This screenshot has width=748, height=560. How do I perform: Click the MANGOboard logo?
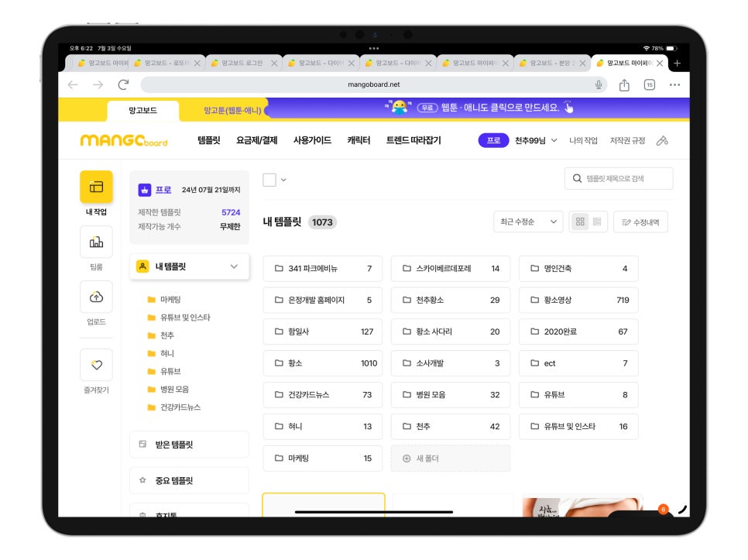pyautogui.click(x=124, y=140)
